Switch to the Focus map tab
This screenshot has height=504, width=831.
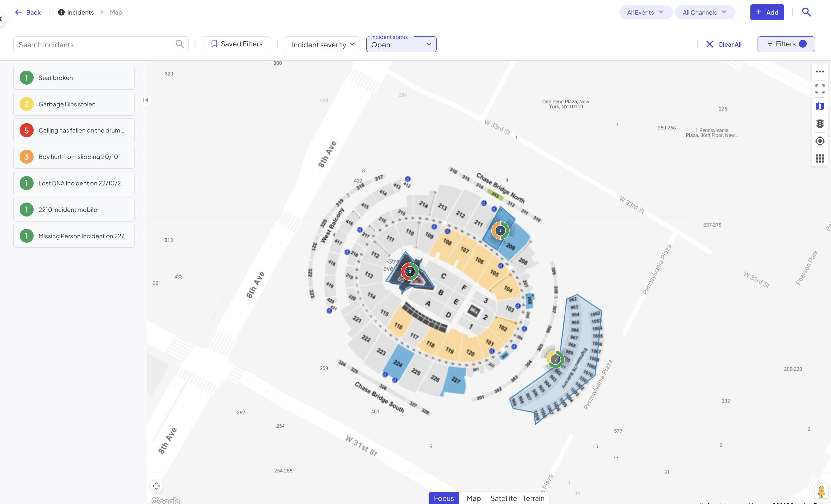[444, 498]
